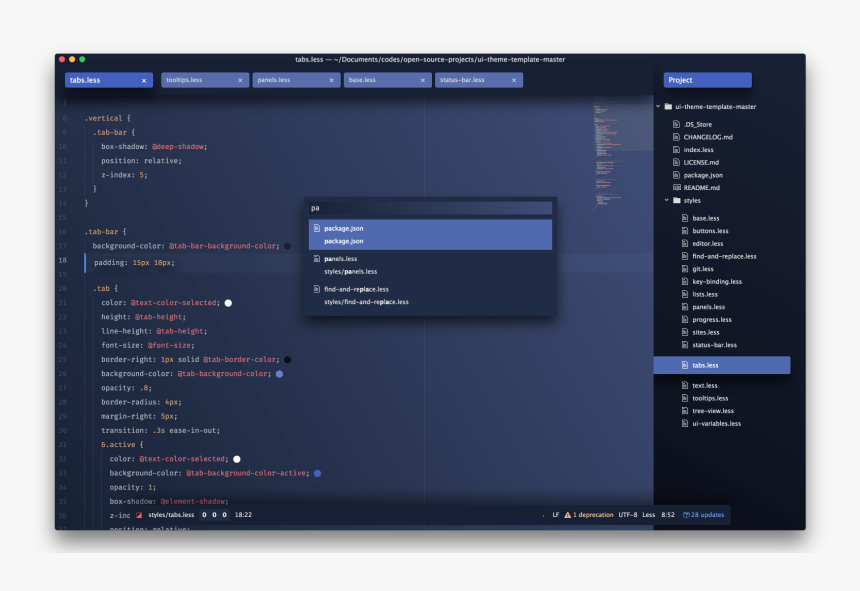Close the tabs.less tab
Image resolution: width=860 pixels, height=591 pixels.
(144, 81)
